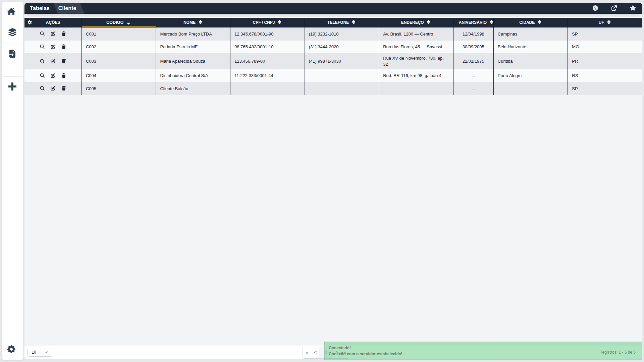Edit record C002 with pencil icon
The image size is (644, 362).
53,47
